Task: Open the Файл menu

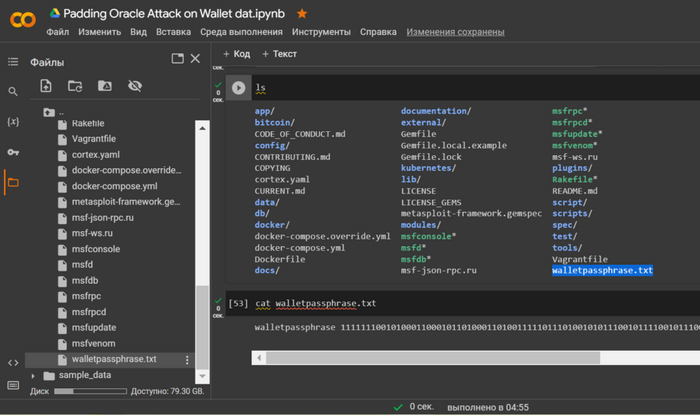Action: [x=57, y=32]
